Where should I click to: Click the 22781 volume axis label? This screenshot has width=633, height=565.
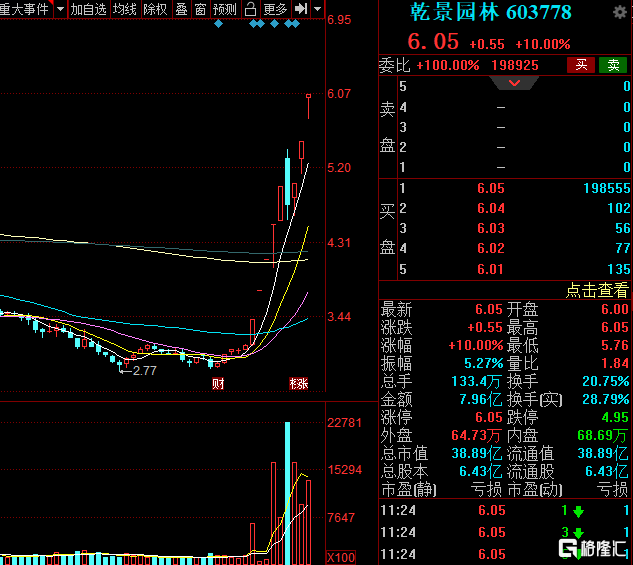344,423
